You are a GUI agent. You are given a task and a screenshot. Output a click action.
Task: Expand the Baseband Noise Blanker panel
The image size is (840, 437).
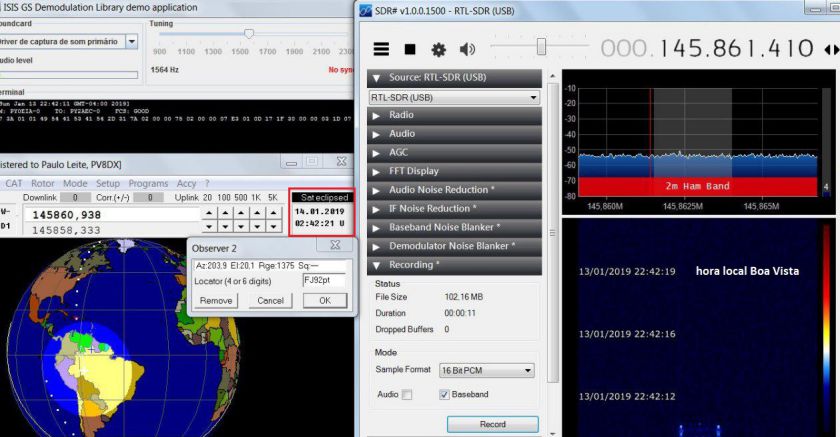click(454, 228)
